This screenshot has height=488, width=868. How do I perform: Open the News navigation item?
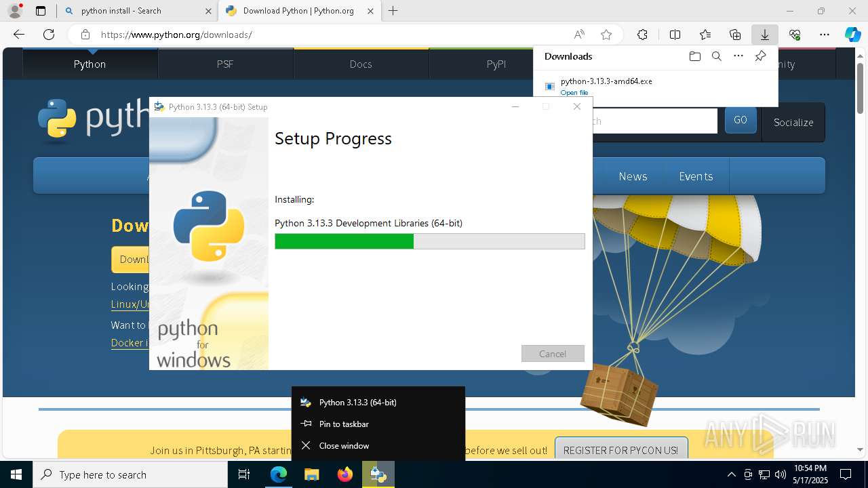click(x=633, y=176)
